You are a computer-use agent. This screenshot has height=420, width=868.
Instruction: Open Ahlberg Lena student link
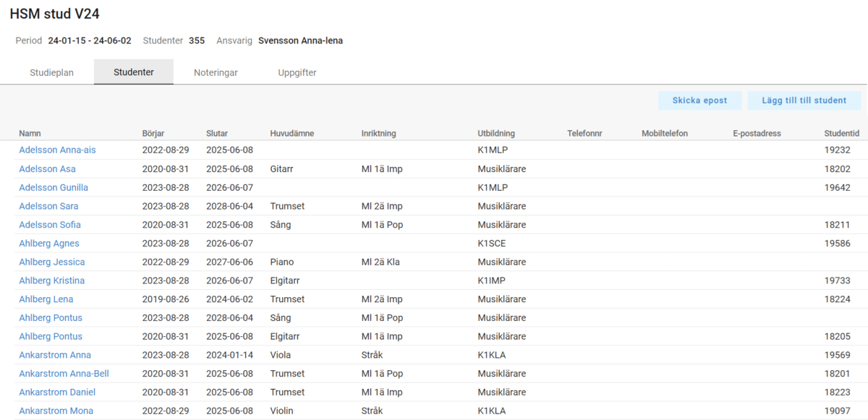pyautogui.click(x=46, y=299)
